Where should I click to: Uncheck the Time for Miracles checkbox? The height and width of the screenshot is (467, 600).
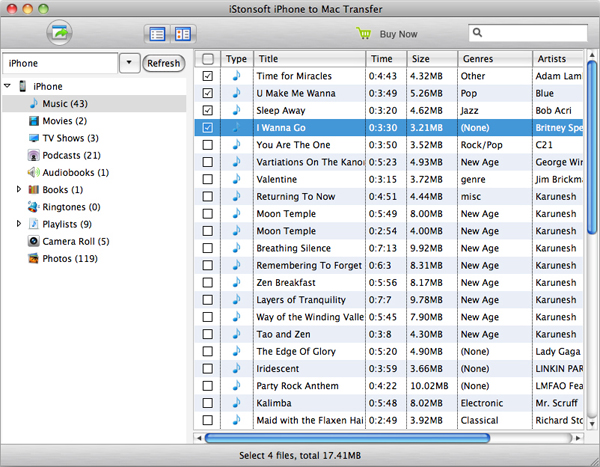(207, 76)
